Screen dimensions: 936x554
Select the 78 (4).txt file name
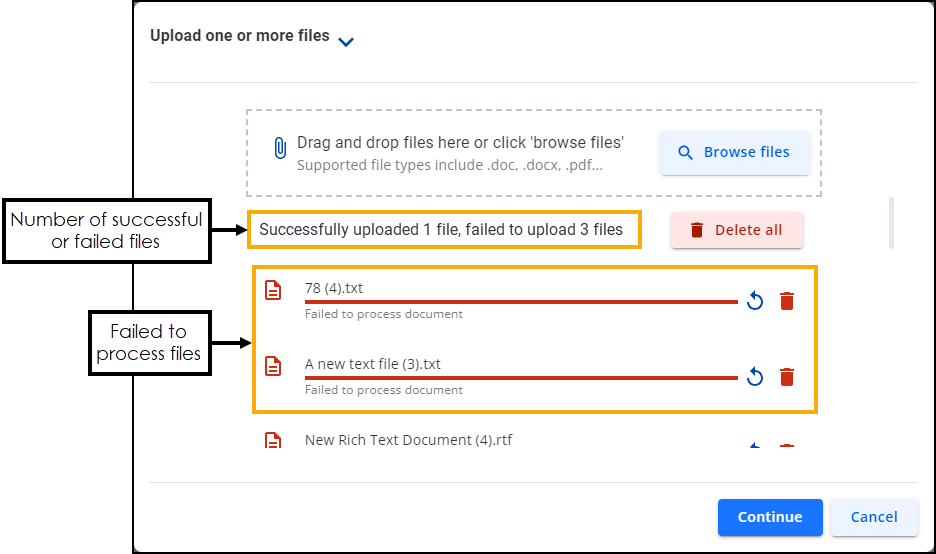pos(334,288)
